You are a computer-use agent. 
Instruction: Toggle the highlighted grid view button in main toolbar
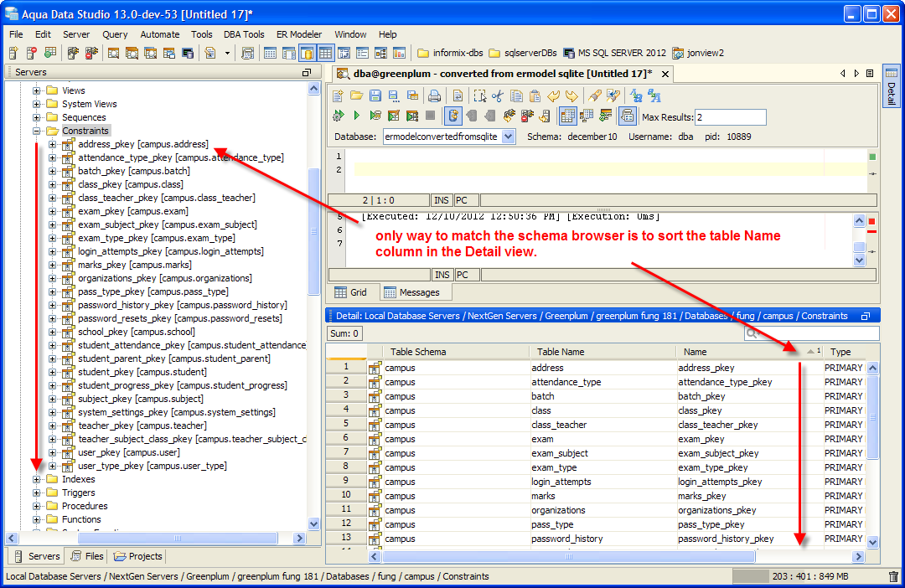tap(325, 53)
